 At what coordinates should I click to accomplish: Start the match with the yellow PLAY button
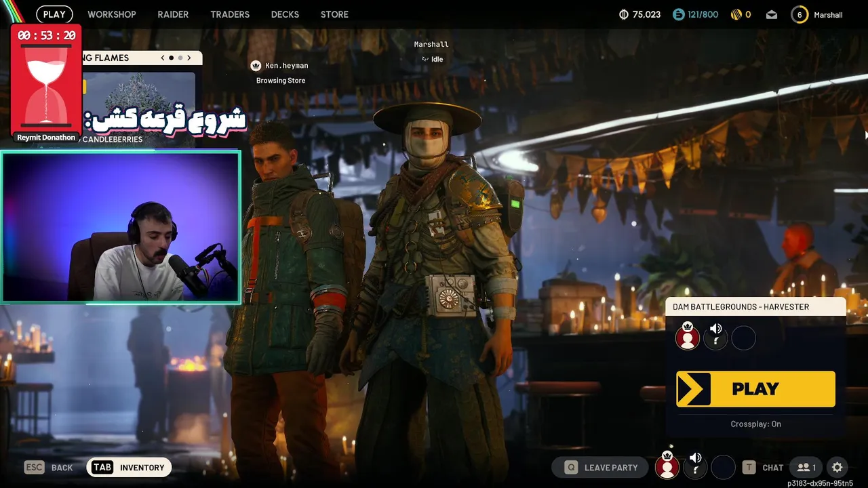755,389
